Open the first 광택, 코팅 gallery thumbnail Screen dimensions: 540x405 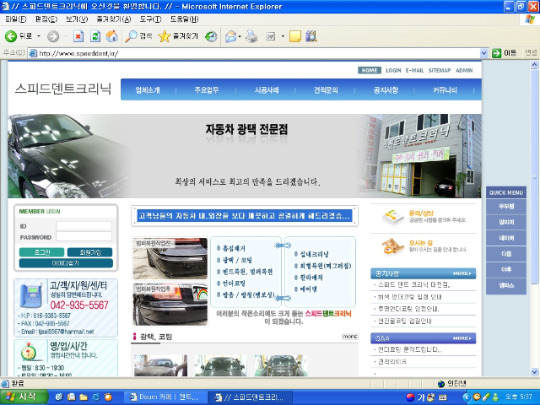coord(160,366)
